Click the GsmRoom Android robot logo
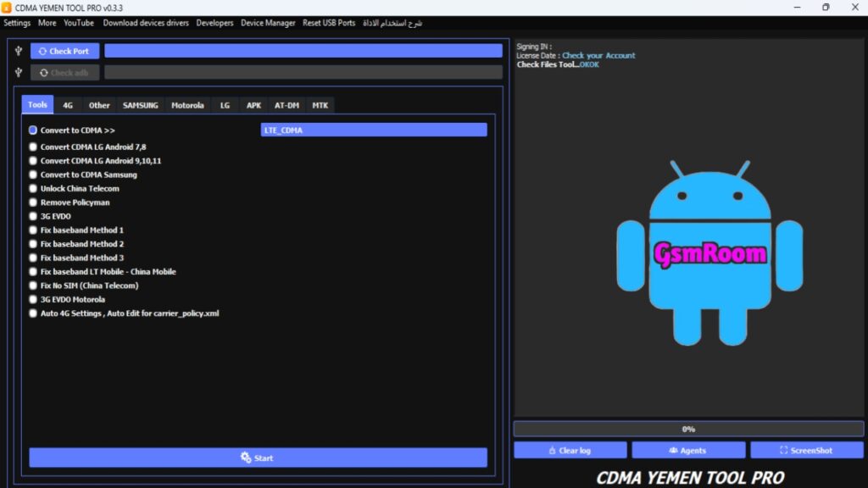Image resolution: width=868 pixels, height=488 pixels. pos(709,252)
